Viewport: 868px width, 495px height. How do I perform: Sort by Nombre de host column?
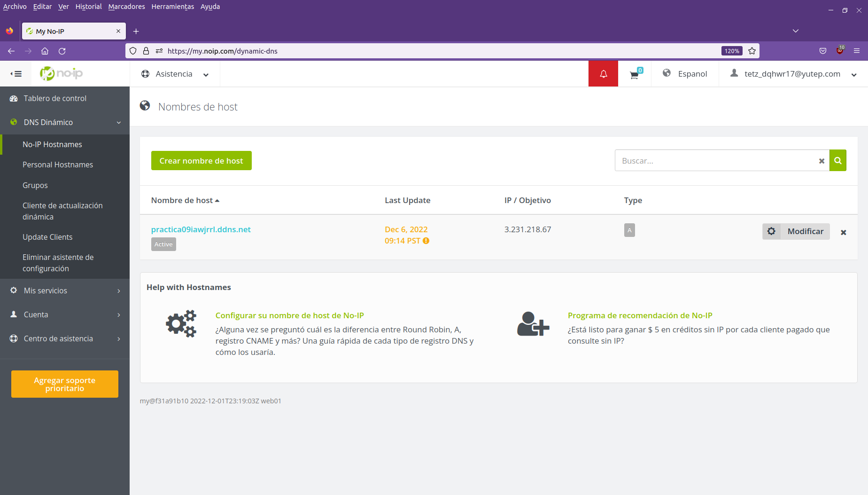(185, 200)
